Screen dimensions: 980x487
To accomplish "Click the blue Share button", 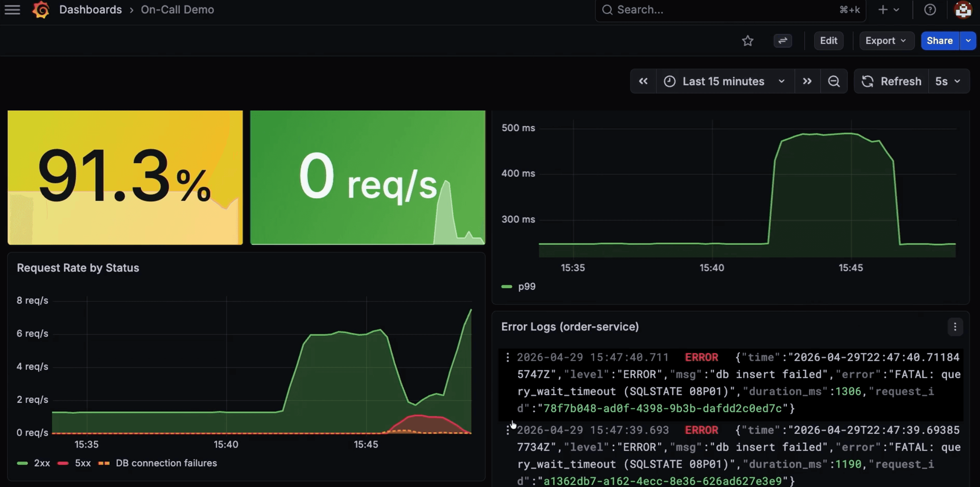I will [x=940, y=41].
